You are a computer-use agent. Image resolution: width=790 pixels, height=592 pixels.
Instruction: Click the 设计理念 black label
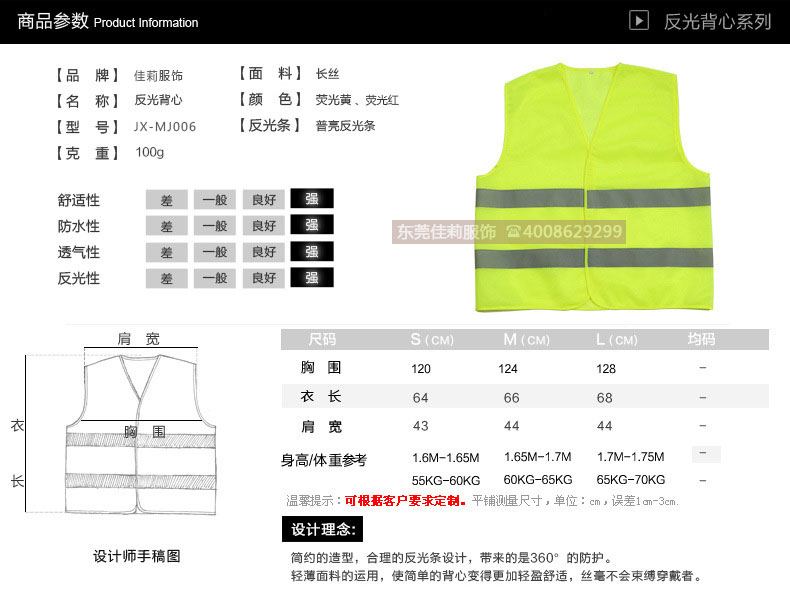[322, 529]
